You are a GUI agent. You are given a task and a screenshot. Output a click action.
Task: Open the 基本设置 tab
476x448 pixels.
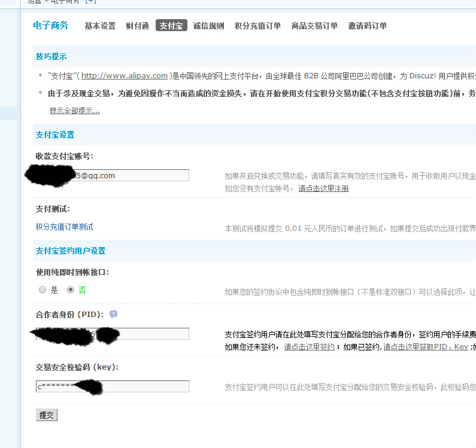[100, 26]
